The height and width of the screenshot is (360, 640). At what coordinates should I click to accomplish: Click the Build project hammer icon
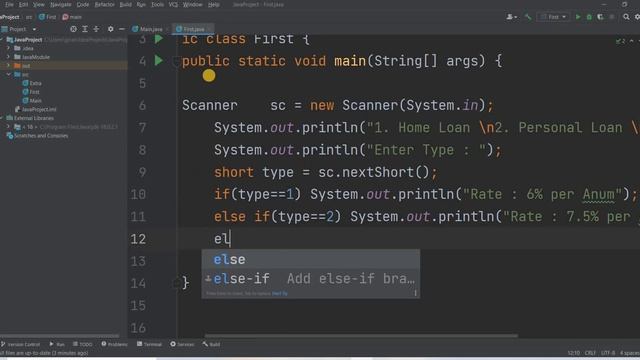528,17
